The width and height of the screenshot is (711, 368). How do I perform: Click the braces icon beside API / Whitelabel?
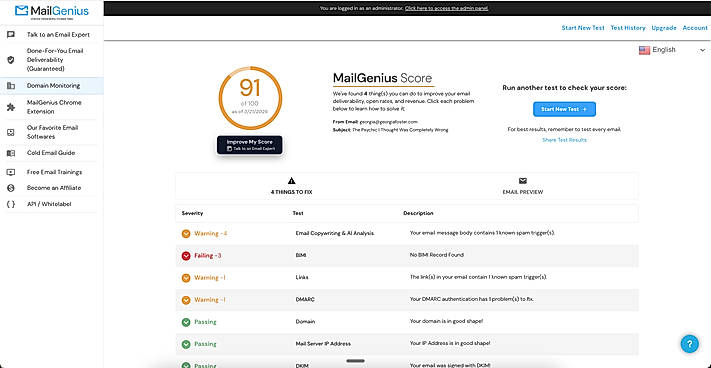point(11,204)
